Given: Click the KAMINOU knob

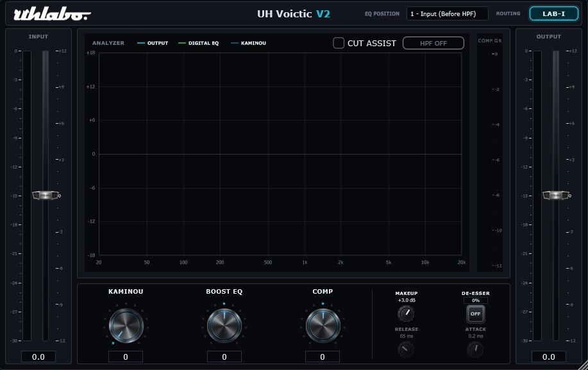Looking at the screenshot, I should click(x=126, y=325).
